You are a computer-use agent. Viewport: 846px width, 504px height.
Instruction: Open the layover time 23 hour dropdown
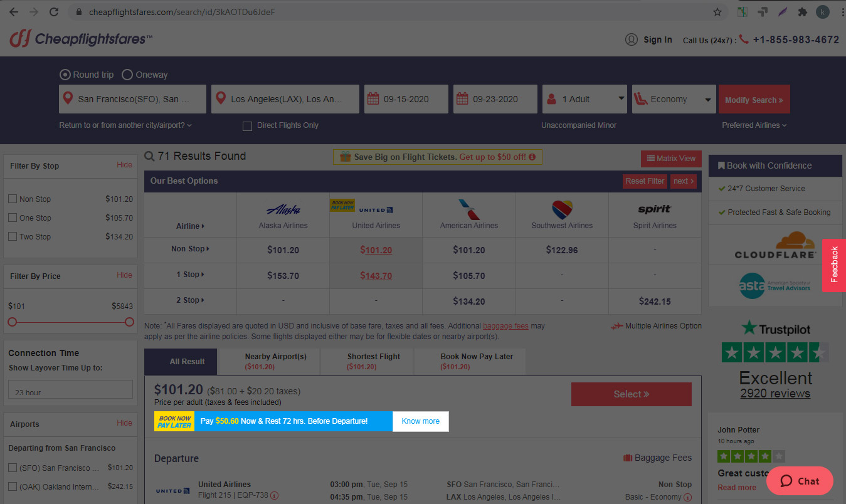(x=70, y=389)
